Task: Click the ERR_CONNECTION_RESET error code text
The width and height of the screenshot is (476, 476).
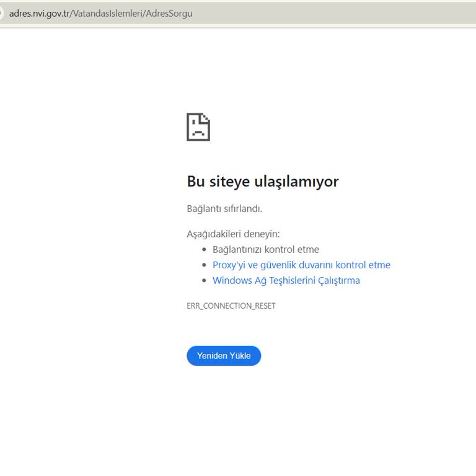Action: pos(231,306)
